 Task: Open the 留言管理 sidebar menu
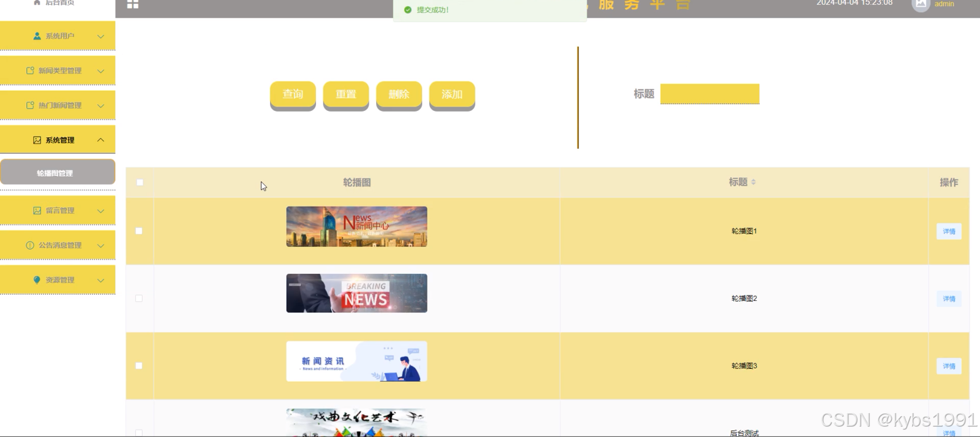pos(58,210)
